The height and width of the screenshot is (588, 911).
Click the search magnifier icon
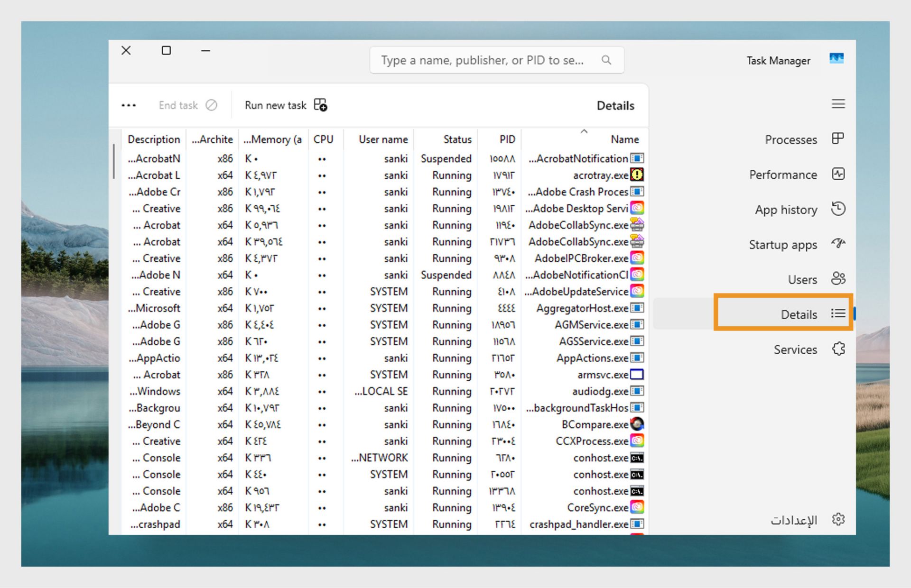(606, 60)
